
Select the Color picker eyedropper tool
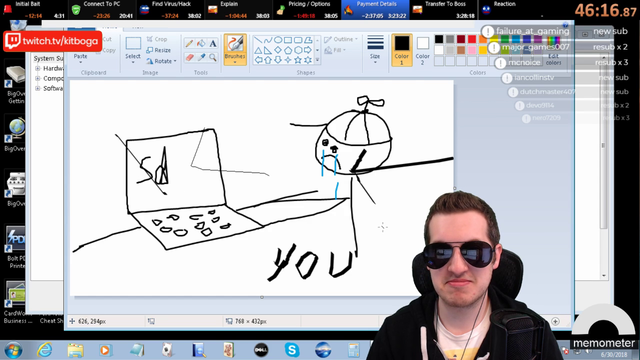[201, 58]
